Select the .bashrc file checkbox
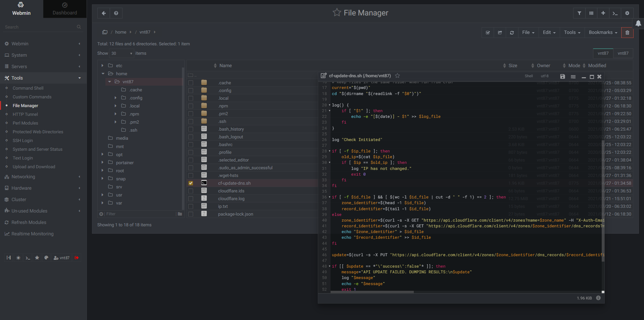 click(191, 145)
